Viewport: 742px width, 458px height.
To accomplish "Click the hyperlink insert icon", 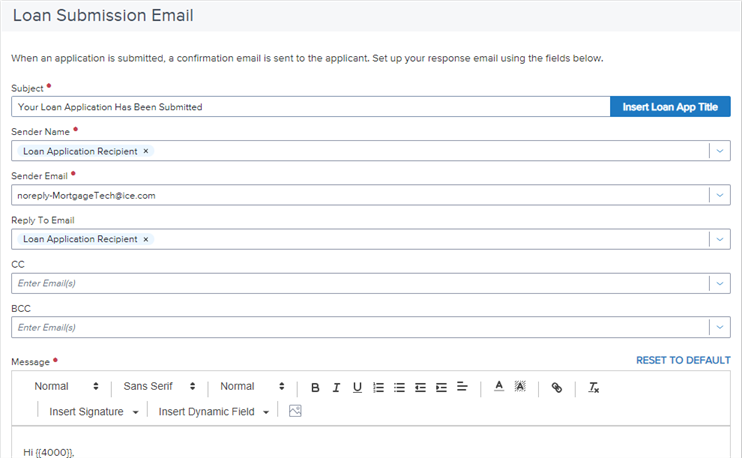I will (x=557, y=387).
